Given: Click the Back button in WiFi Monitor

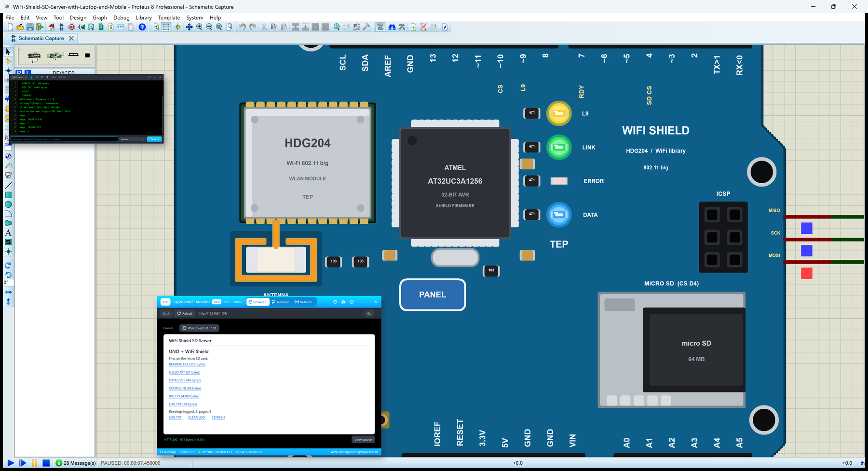Looking at the screenshot, I should coord(166,313).
